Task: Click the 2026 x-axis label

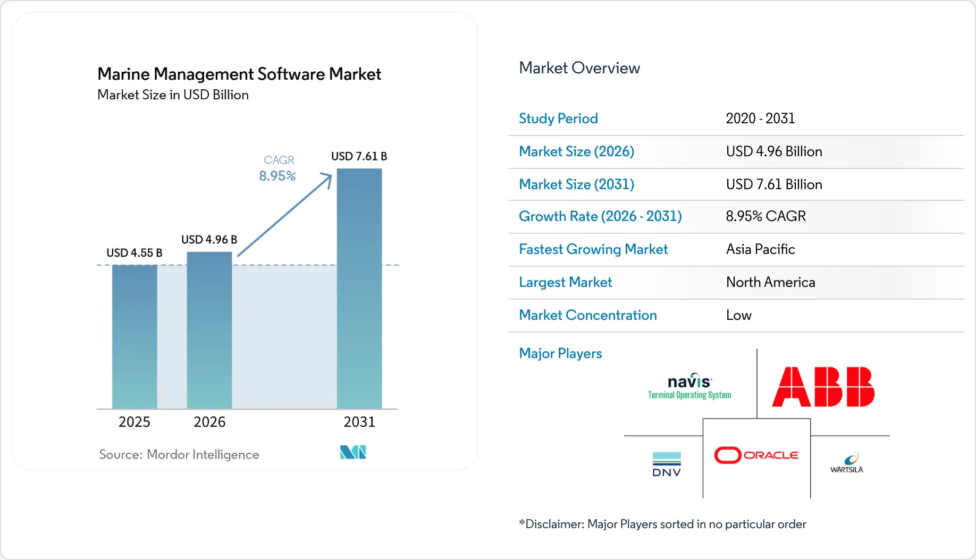Action: (x=209, y=422)
